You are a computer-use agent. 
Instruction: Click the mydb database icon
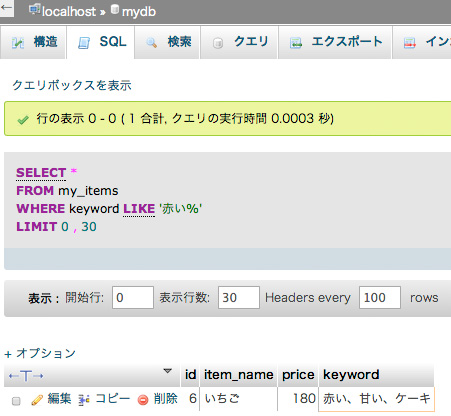(115, 10)
